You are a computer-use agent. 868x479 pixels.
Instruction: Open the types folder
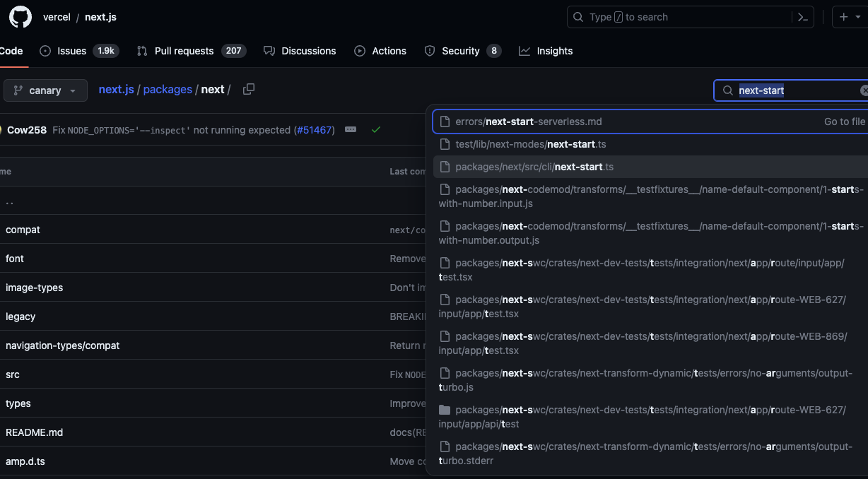pyautogui.click(x=18, y=403)
